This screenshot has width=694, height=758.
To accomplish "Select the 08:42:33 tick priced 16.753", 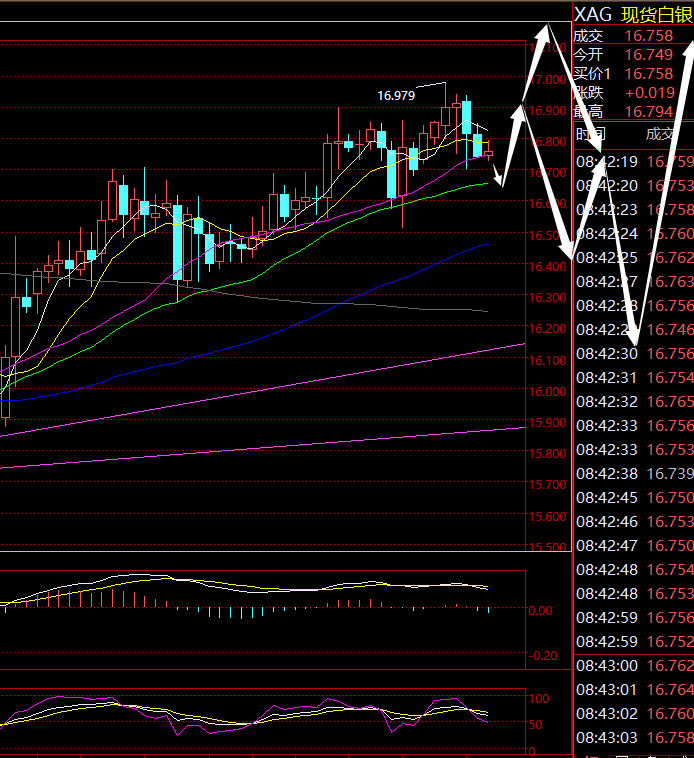I will (x=634, y=450).
